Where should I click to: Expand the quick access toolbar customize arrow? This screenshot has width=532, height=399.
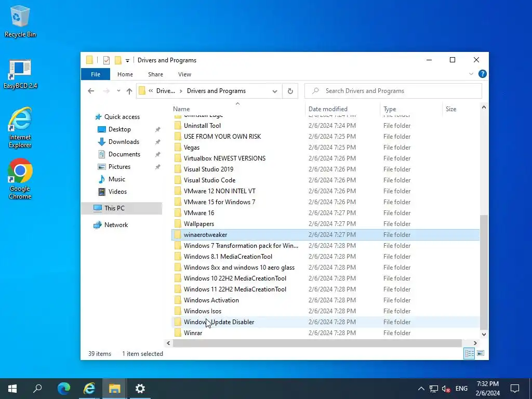tap(128, 60)
